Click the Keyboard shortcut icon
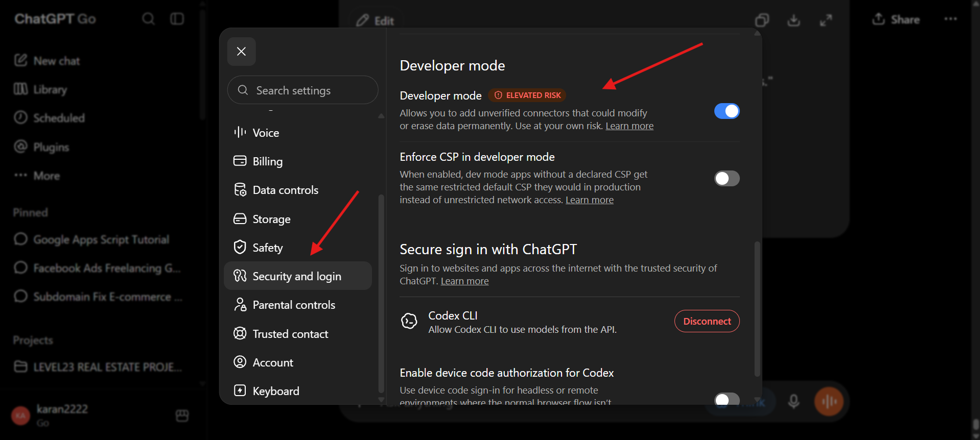Image resolution: width=980 pixels, height=440 pixels. click(x=240, y=390)
